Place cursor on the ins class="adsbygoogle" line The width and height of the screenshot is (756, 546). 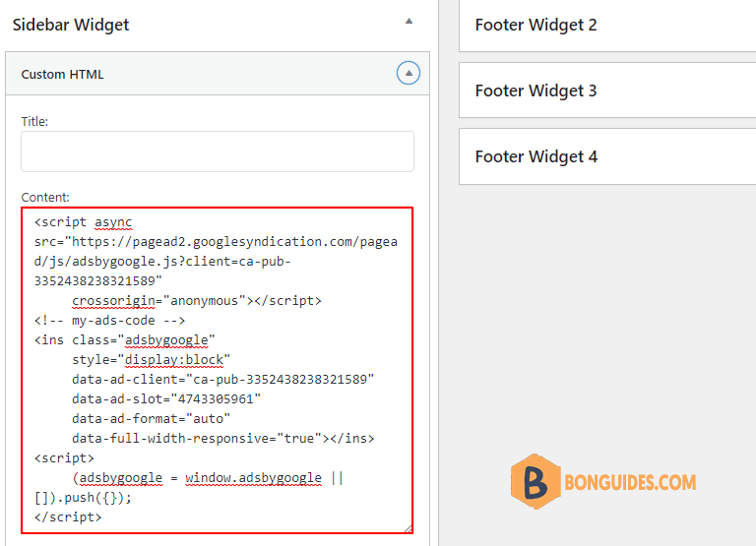coord(124,340)
